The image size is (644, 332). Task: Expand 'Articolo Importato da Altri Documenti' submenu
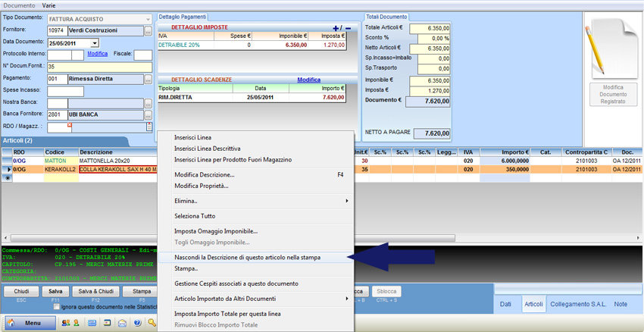click(255, 299)
